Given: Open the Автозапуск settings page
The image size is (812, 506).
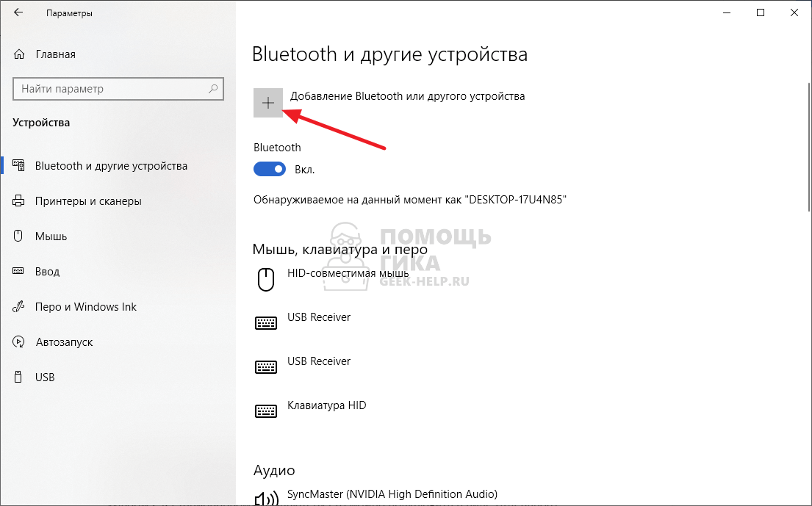Looking at the screenshot, I should tap(64, 342).
